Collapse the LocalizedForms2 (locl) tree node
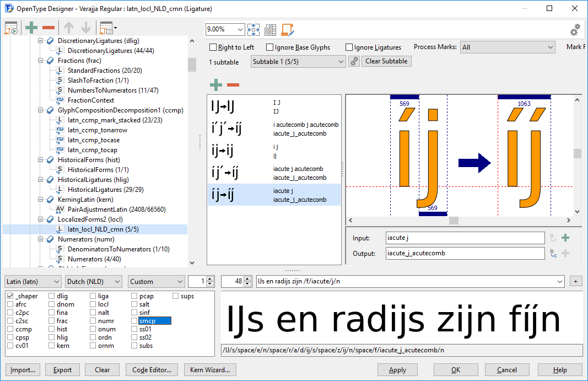 click(40, 219)
